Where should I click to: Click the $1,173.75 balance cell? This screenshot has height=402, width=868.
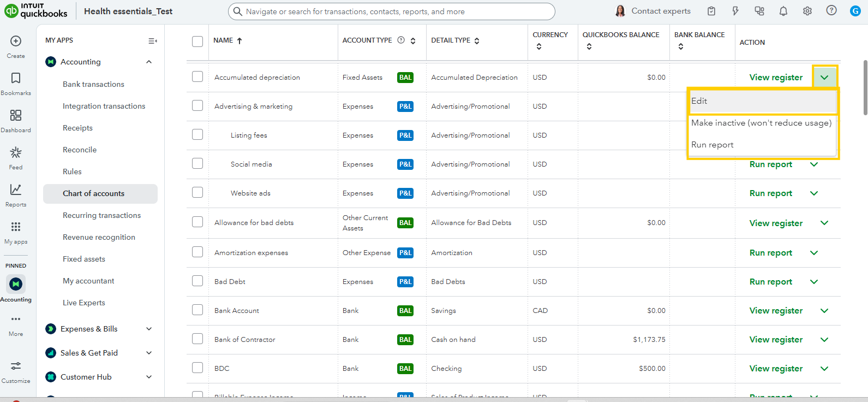tap(649, 340)
